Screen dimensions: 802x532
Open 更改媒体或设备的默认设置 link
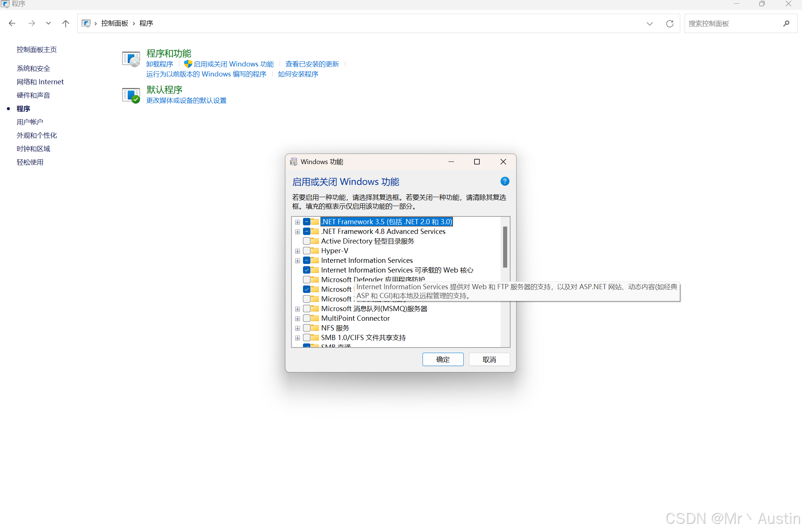[186, 101]
